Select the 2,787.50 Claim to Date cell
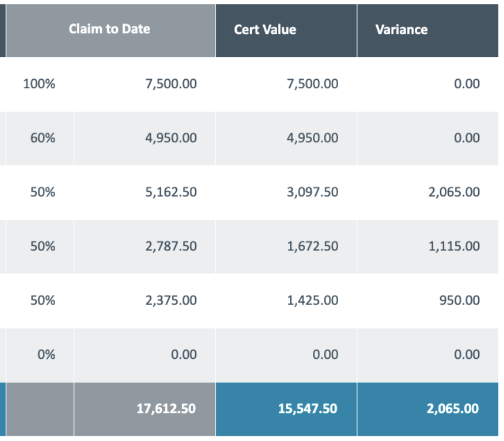504x441 pixels. point(171,246)
